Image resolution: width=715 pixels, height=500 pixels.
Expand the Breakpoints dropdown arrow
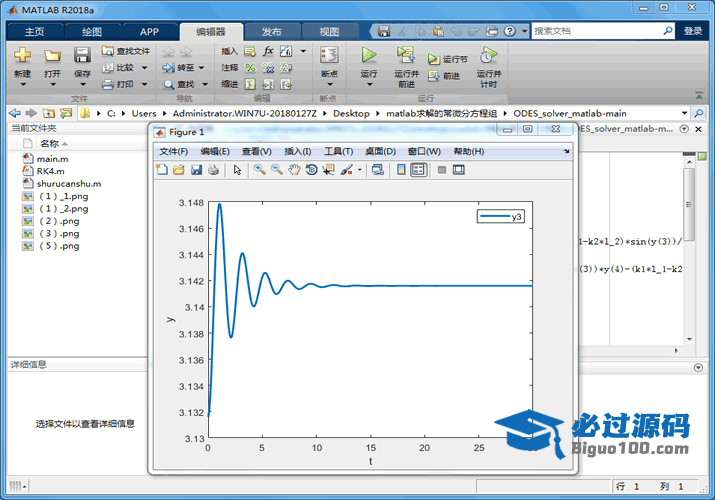click(329, 84)
